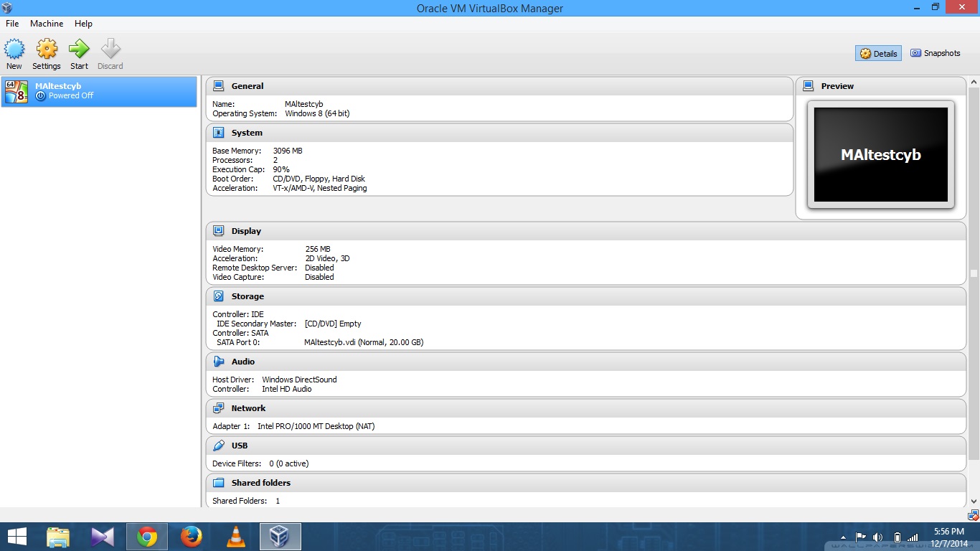Open Action Center flag icon in tray
Screen dimensions: 980x551
(861, 537)
